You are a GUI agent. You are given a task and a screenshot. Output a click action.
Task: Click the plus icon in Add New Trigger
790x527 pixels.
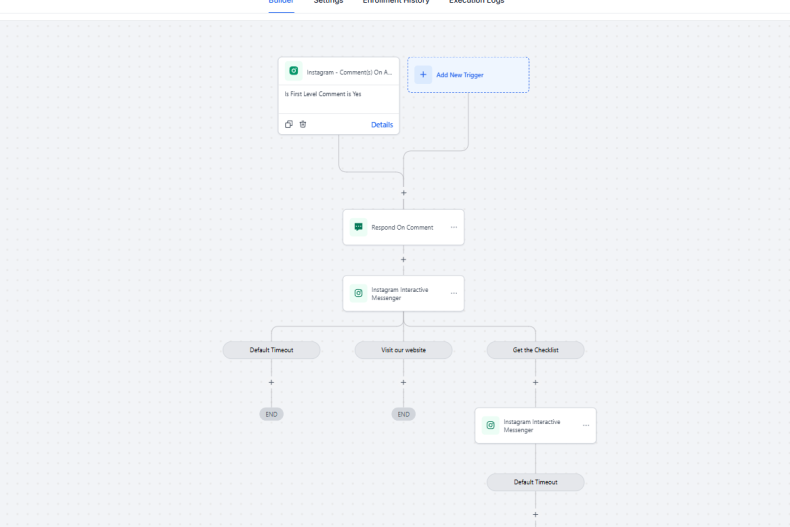[x=423, y=74]
